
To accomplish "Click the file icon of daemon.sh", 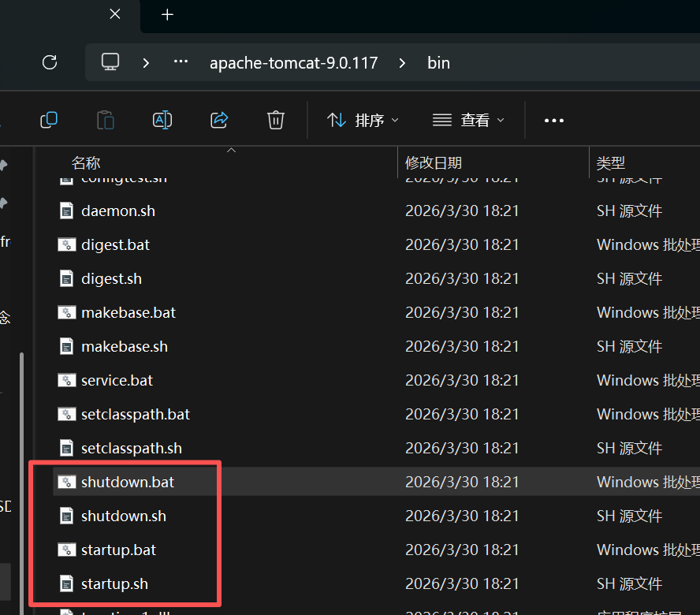I will 66,211.
